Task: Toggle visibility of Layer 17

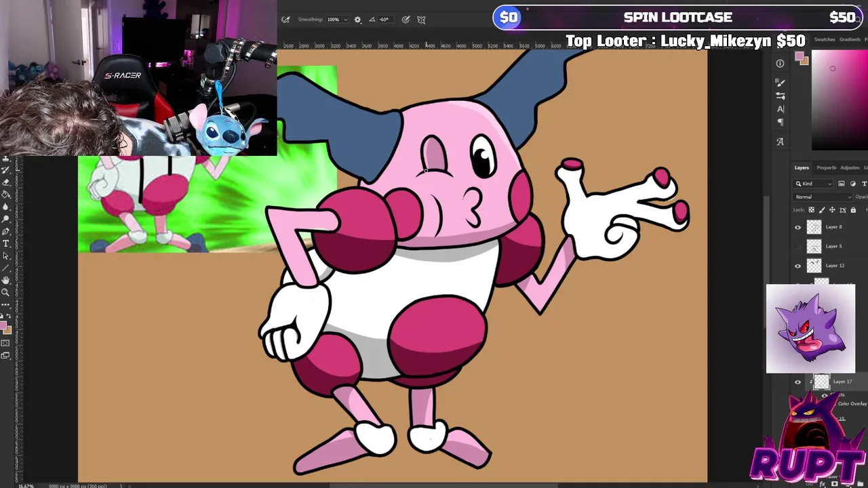Action: pyautogui.click(x=797, y=382)
